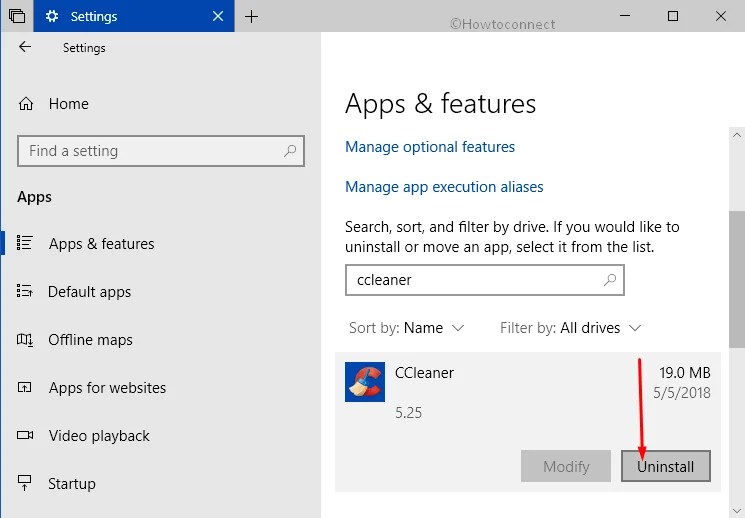Click the Apps & features page heading
Screen dimensions: 745x518
pos(440,104)
